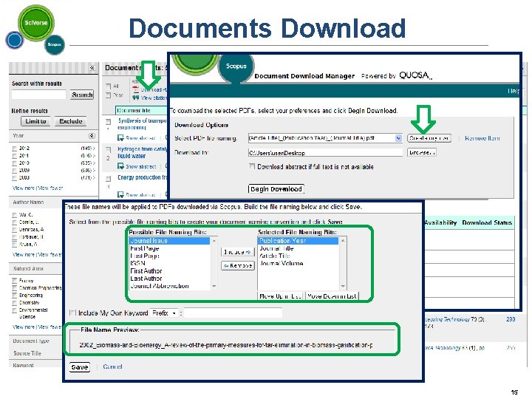This screenshot has width=532, height=399.
Task: Click the Remove arrow button
Action: (x=237, y=266)
